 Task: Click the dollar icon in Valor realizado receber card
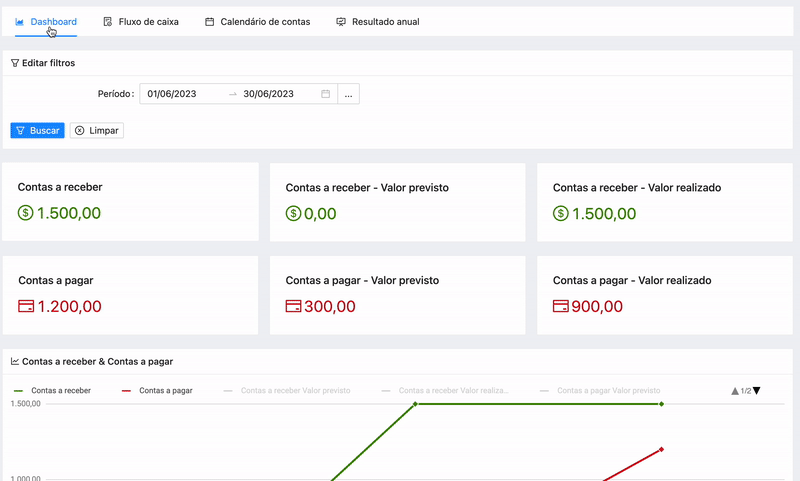(561, 213)
